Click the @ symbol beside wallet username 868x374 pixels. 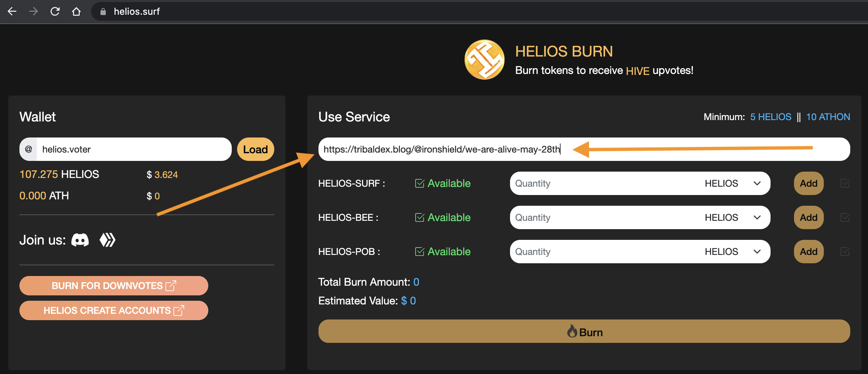tap(29, 149)
